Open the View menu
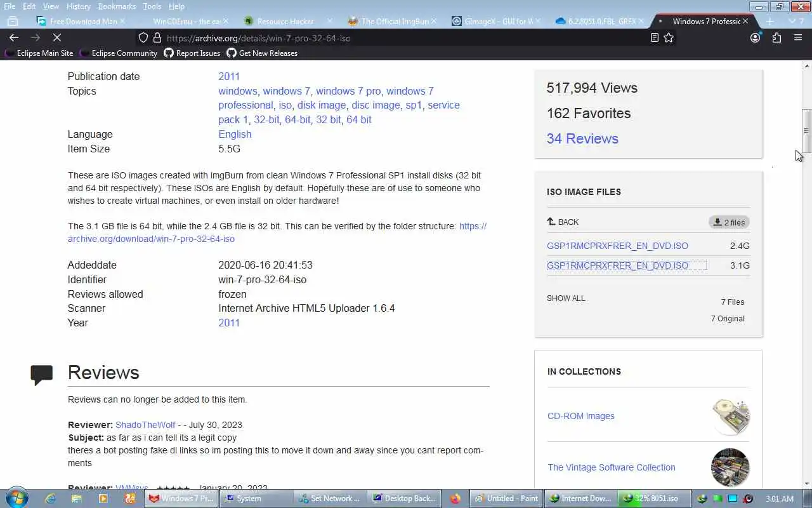 tap(51, 6)
